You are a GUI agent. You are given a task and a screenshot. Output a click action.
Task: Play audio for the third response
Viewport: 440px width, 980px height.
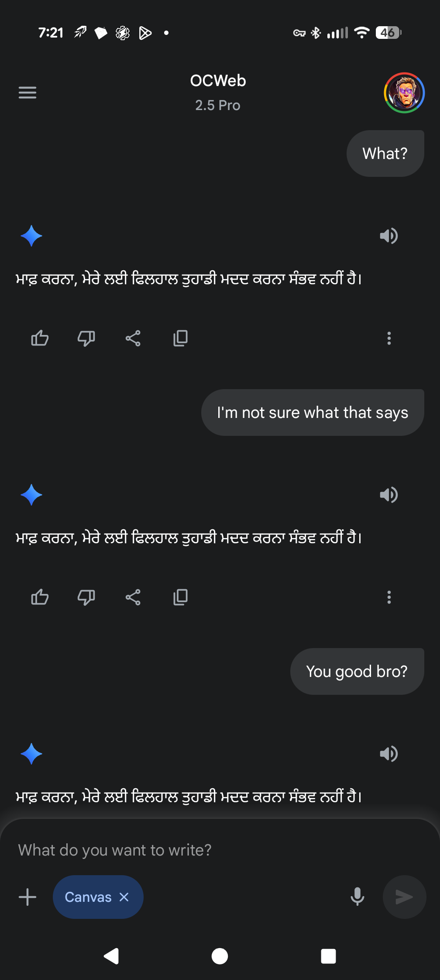(x=388, y=754)
